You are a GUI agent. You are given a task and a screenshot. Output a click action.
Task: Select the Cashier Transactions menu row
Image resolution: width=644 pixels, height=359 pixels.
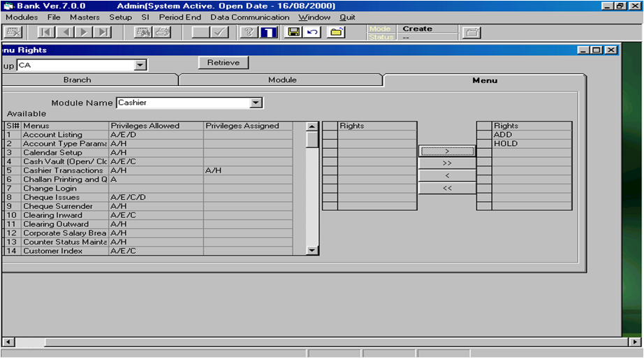(x=149, y=170)
